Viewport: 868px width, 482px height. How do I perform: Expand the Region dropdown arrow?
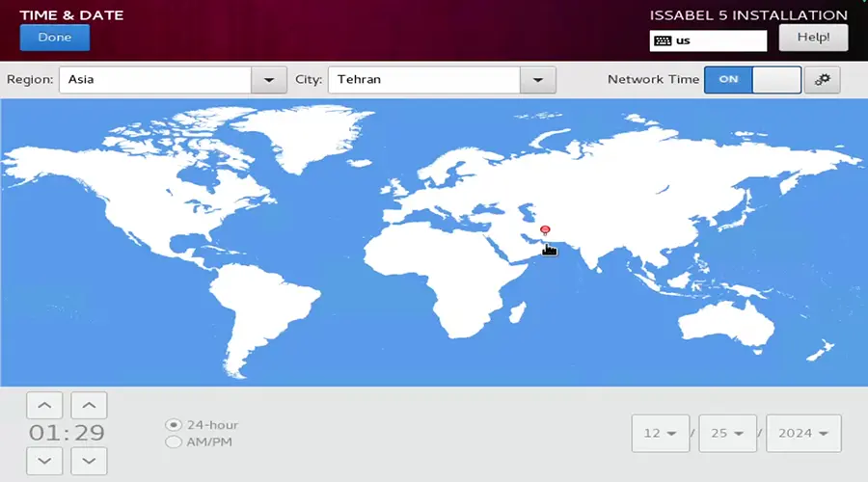(269, 80)
